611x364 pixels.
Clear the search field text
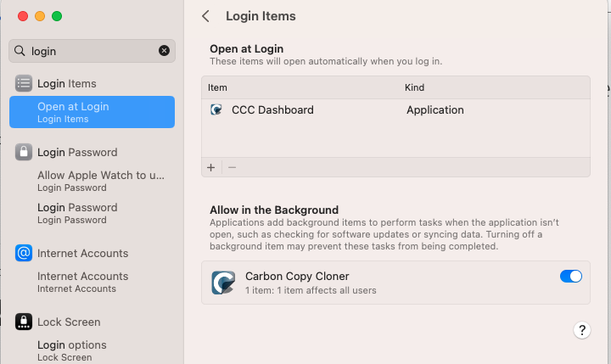click(165, 51)
